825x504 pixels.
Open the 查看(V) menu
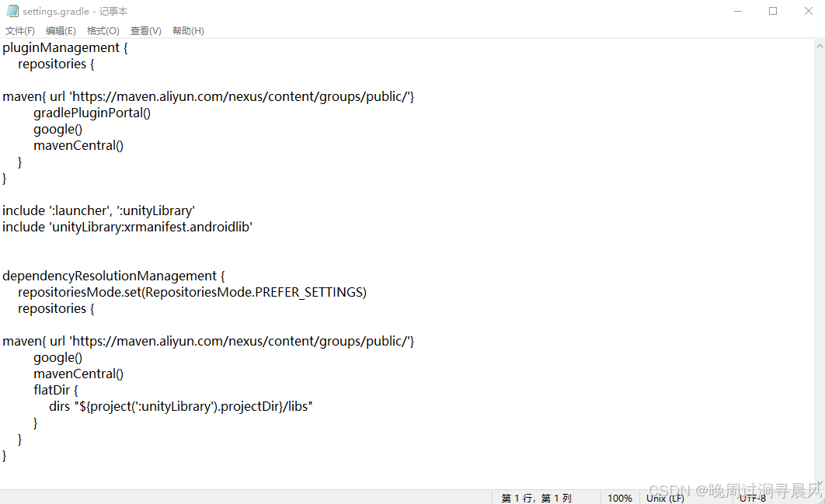[x=145, y=30]
